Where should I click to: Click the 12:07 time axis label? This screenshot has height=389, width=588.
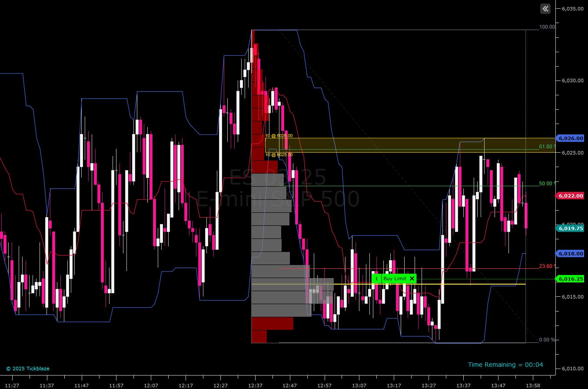coord(151,386)
